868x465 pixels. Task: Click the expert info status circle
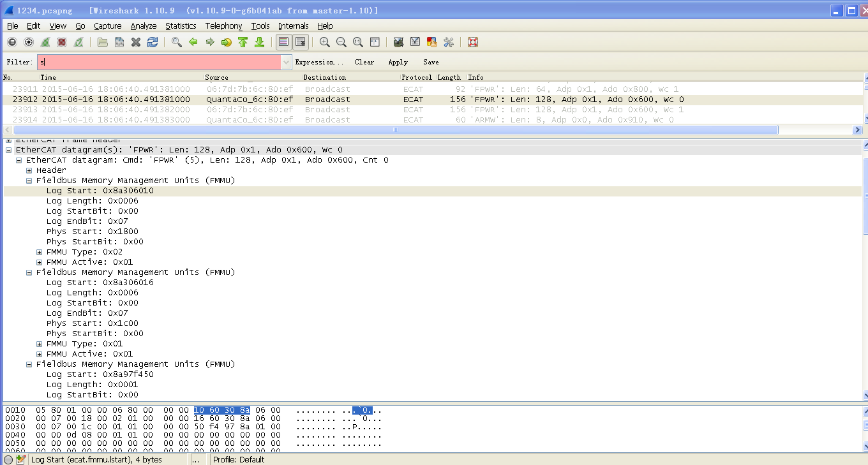tap(8, 459)
